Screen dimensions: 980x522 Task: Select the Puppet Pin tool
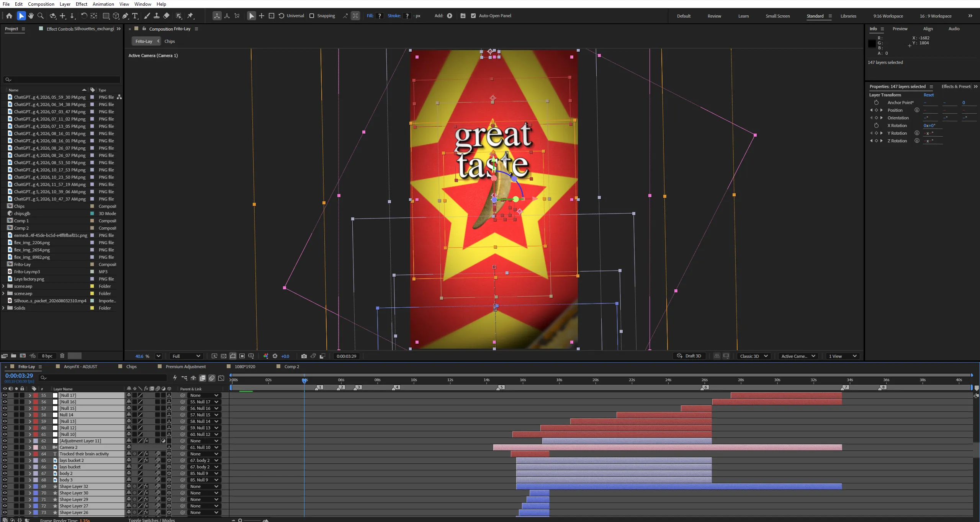click(191, 16)
